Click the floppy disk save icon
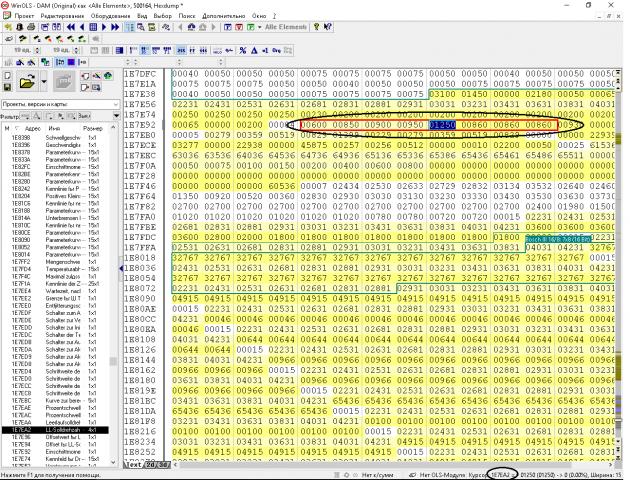Image resolution: width=630 pixels, height=480 pixels. 7,87
